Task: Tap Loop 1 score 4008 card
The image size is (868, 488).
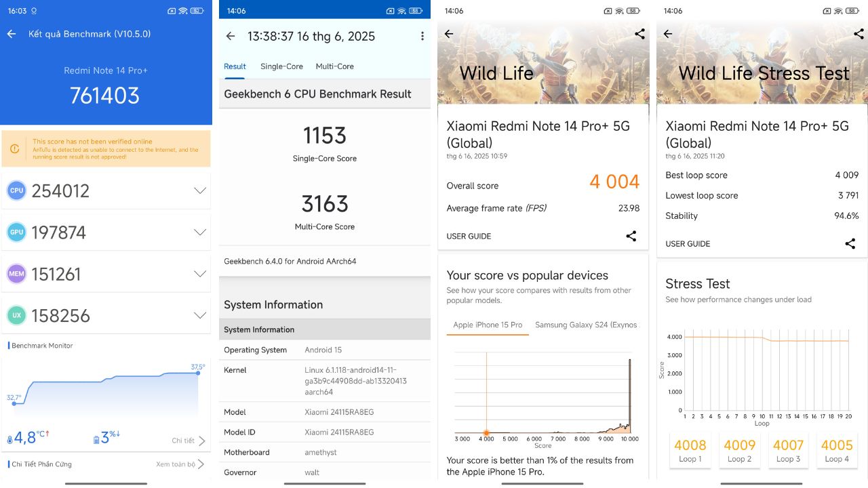Action: 690,450
